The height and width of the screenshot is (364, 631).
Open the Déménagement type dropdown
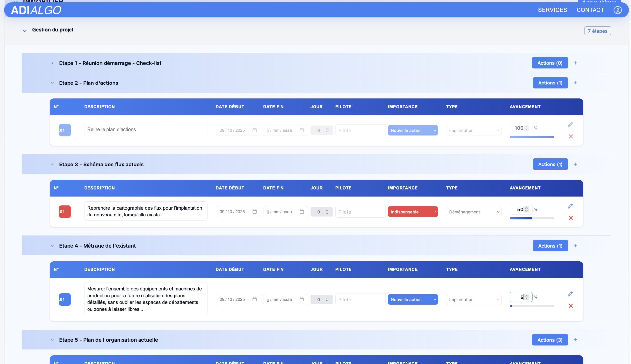(473, 212)
